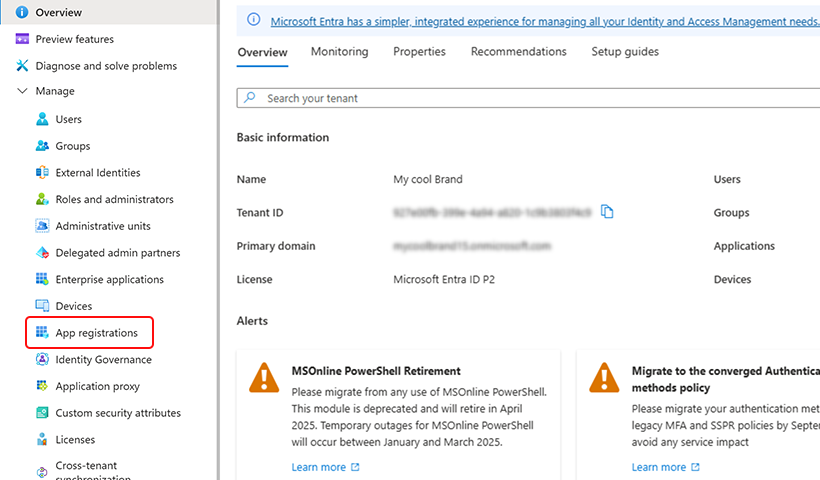
Task: Click the Groups people icon
Action: point(42,145)
